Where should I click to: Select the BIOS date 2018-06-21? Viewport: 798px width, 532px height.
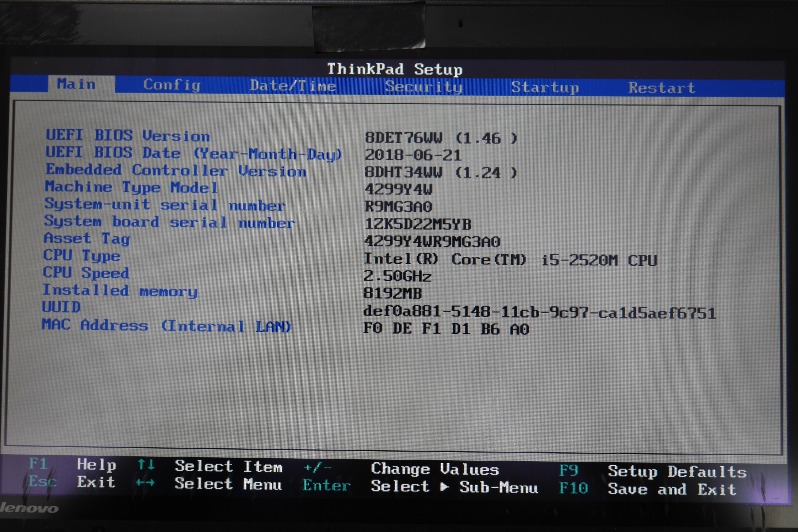coord(413,155)
